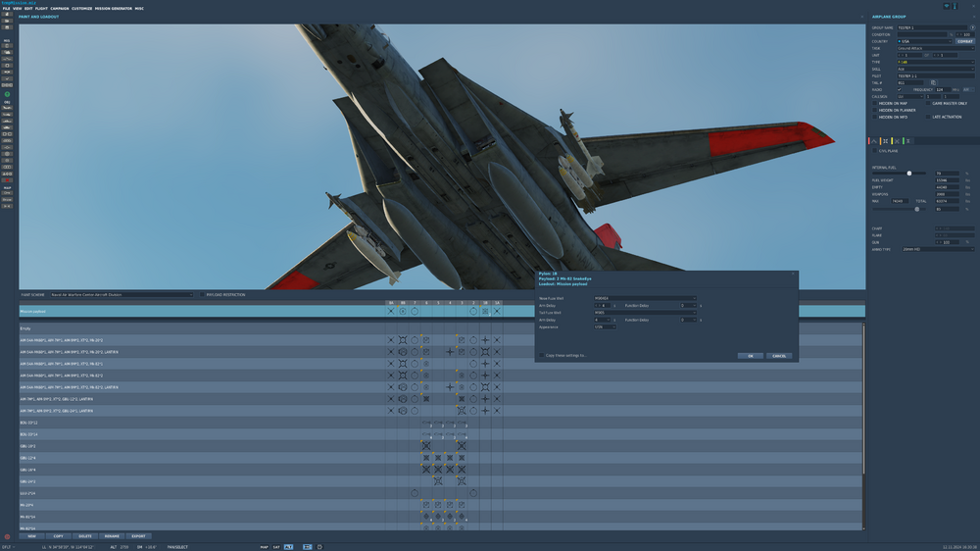Click Mission payload pylon 2 circle icon

point(473,311)
